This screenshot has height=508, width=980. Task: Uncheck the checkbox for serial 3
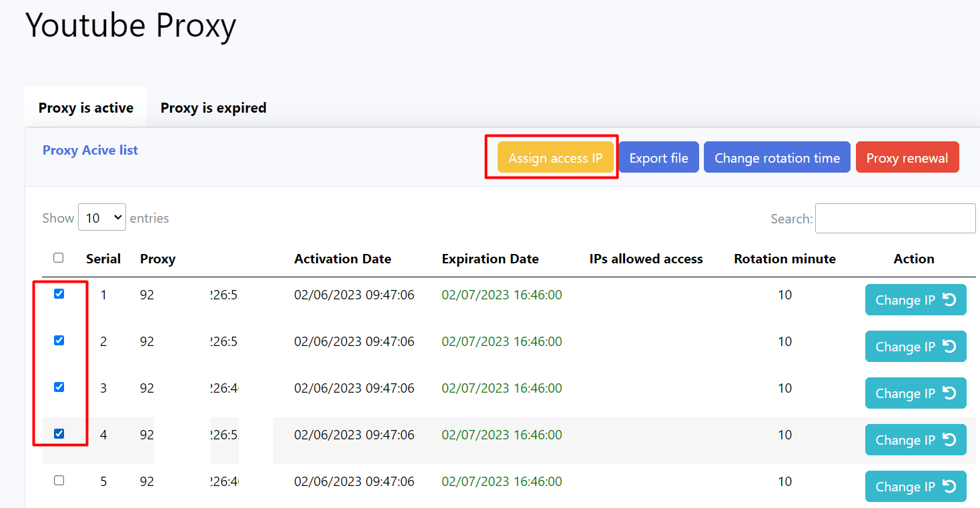tap(59, 387)
